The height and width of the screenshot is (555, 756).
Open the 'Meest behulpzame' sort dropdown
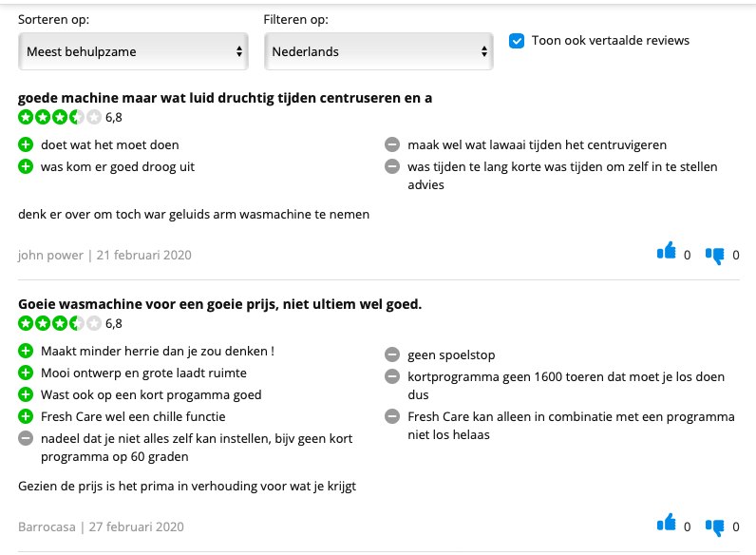(x=133, y=51)
